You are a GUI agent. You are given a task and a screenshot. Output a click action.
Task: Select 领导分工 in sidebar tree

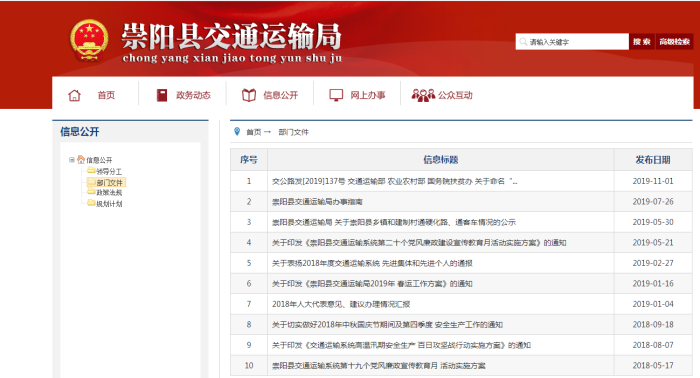pos(109,171)
